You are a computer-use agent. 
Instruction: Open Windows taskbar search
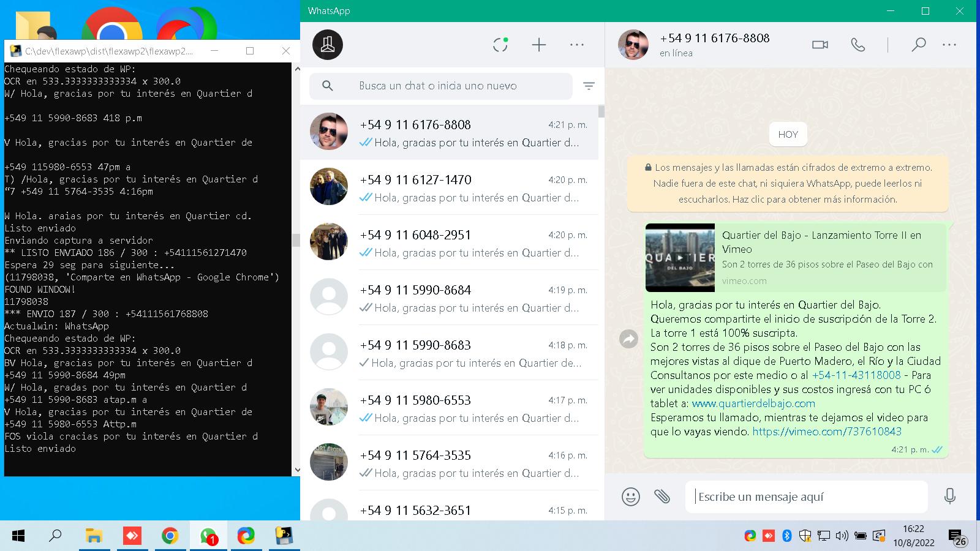[55, 536]
